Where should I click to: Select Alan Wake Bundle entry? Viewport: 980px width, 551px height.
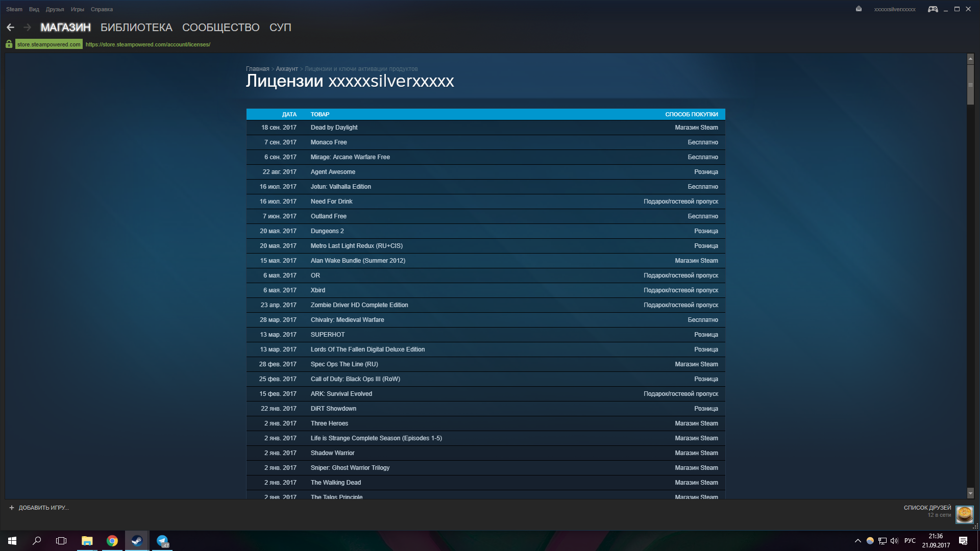(x=485, y=261)
